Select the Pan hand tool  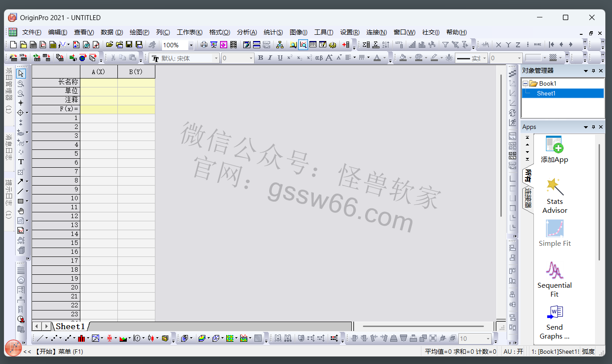pos(21,211)
